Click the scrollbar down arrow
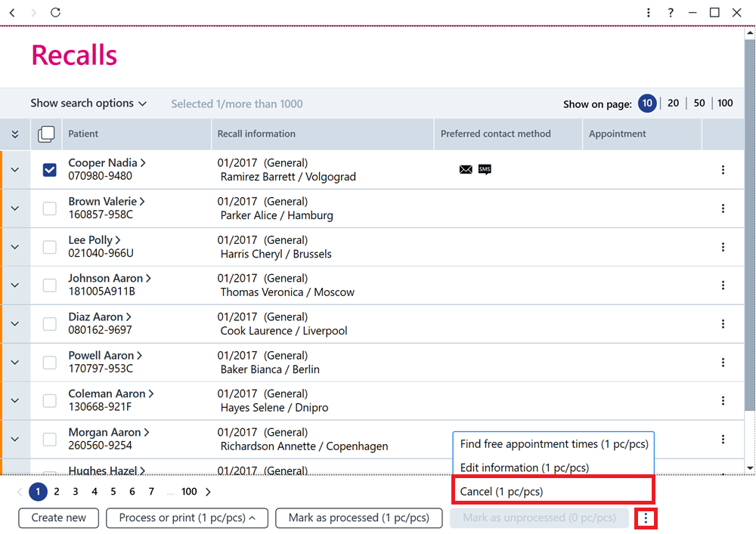This screenshot has height=534, width=756. tap(750, 468)
